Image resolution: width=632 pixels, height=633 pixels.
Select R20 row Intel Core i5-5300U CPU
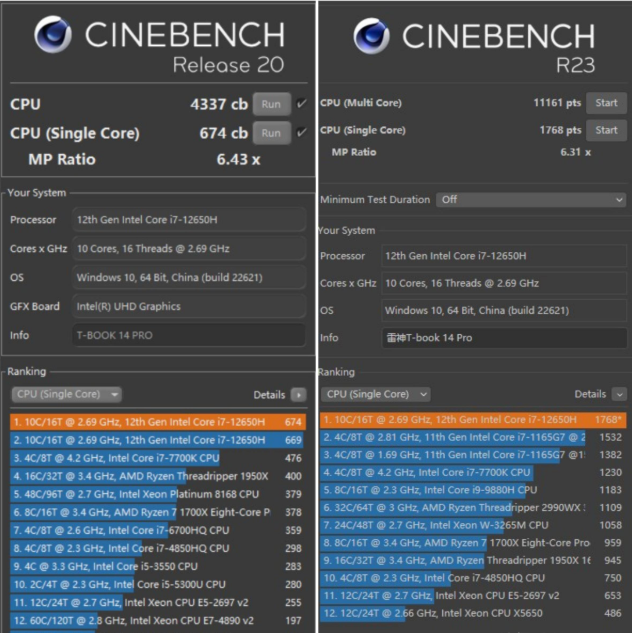click(158, 585)
